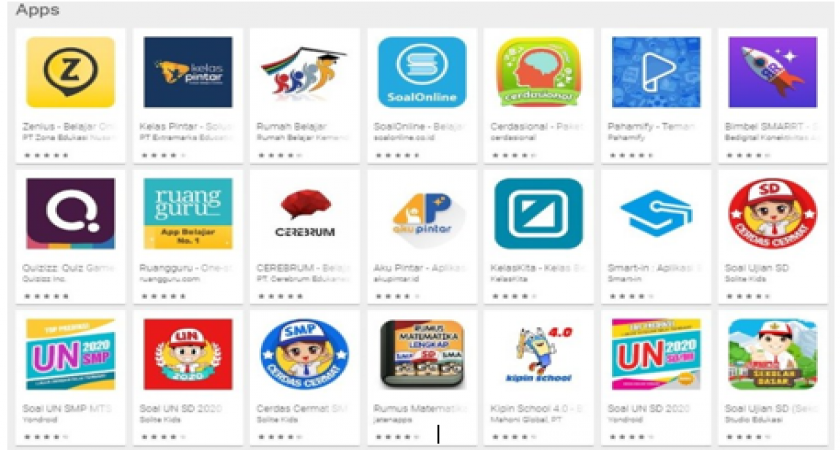Open the Quizizz purple Q icon

pyautogui.click(x=70, y=213)
